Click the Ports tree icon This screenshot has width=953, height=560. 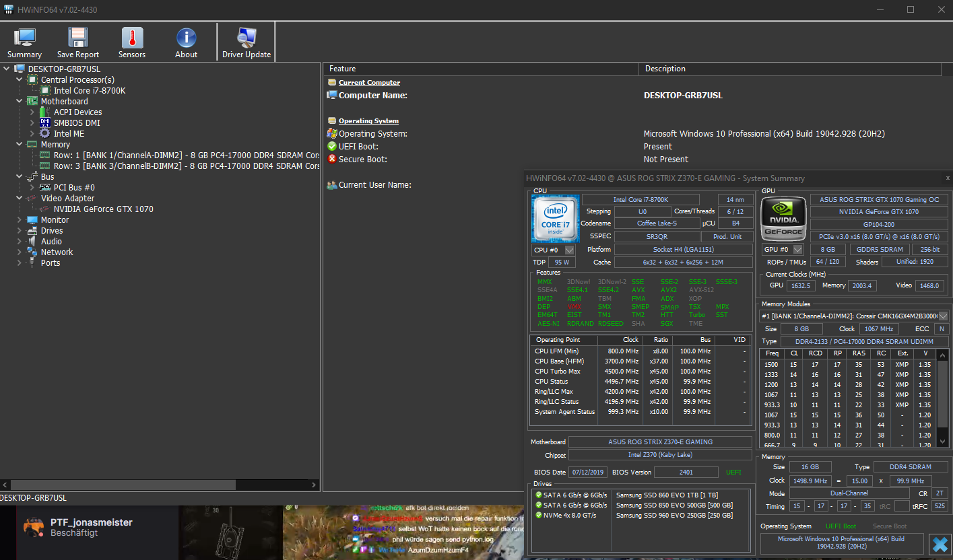(32, 263)
